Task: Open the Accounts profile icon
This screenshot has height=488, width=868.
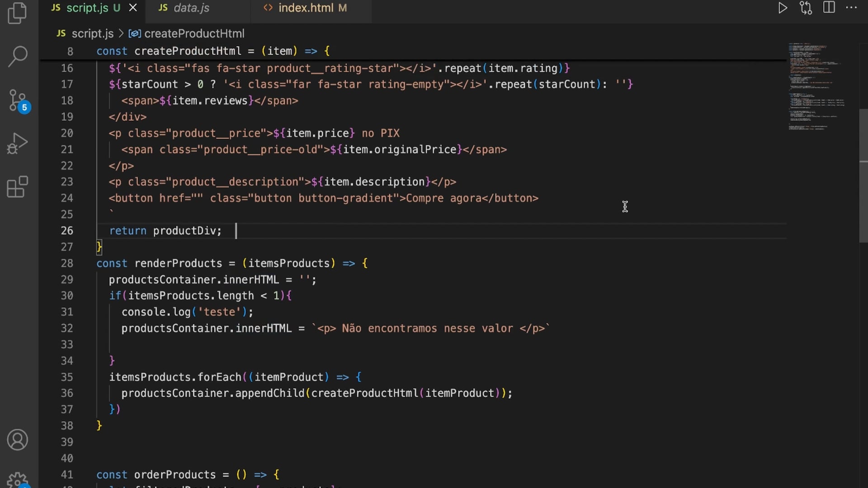Action: tap(18, 440)
